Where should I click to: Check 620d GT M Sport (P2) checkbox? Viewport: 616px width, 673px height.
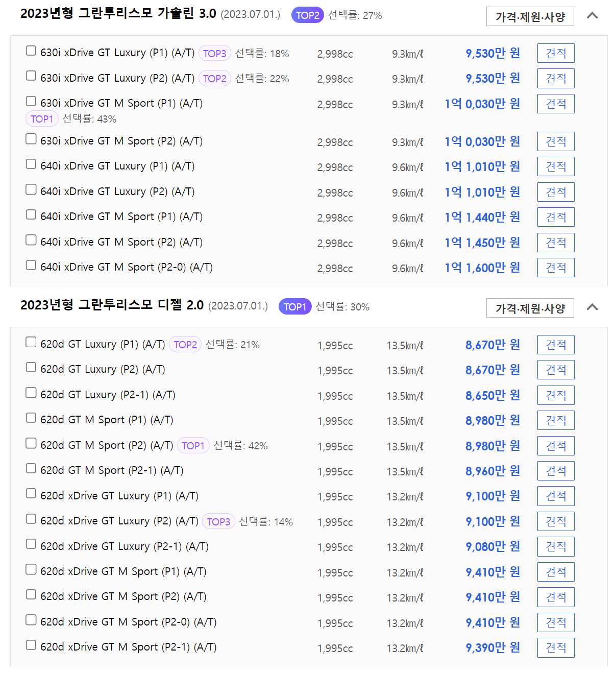[x=31, y=443]
